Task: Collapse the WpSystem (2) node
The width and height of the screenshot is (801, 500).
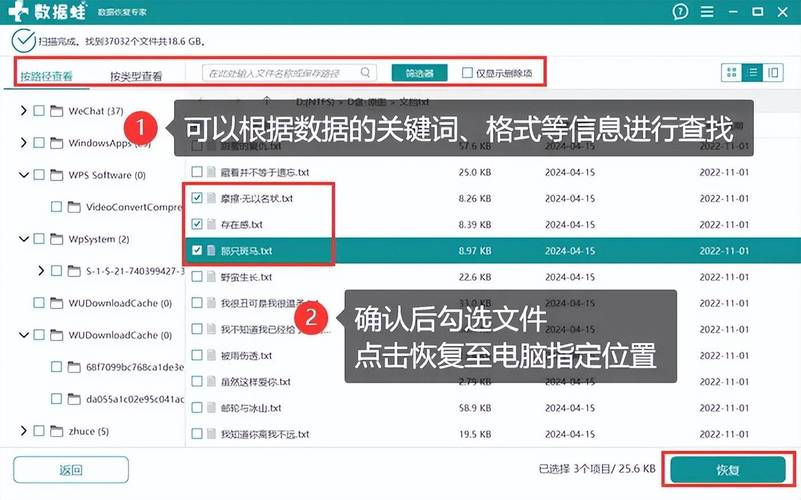Action: tap(23, 239)
